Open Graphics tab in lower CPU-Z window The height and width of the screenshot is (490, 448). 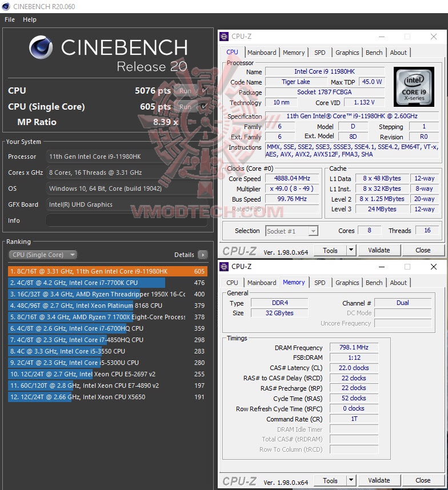pyautogui.click(x=347, y=283)
